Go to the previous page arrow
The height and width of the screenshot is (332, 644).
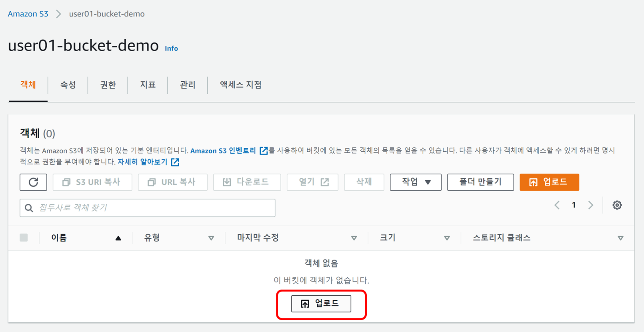[557, 205]
